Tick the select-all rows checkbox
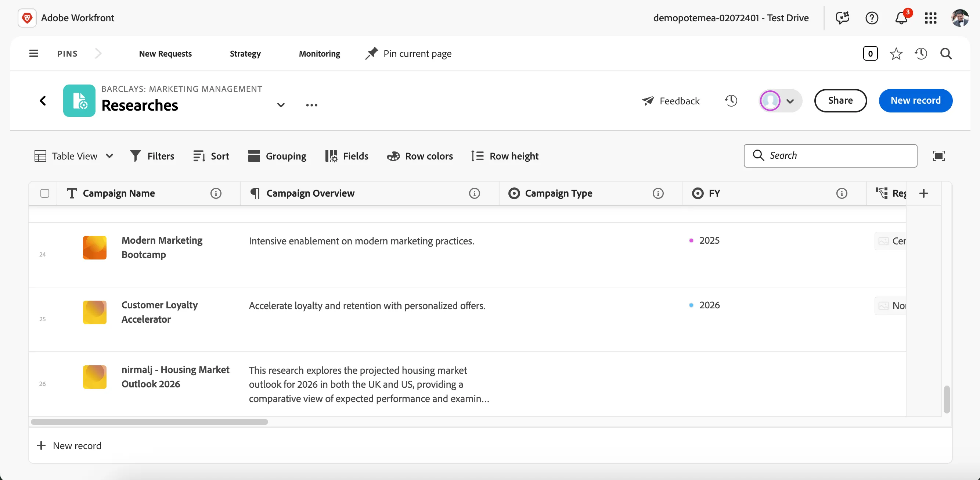The width and height of the screenshot is (980, 480). [45, 193]
